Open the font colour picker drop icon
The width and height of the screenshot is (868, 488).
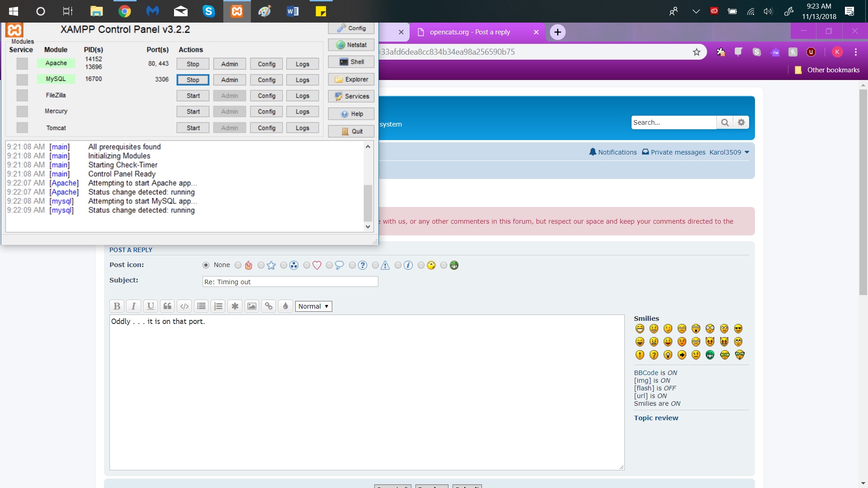click(286, 306)
